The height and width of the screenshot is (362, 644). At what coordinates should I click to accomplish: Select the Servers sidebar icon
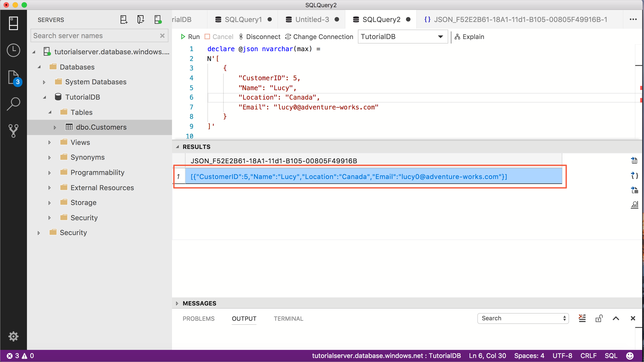point(13,24)
